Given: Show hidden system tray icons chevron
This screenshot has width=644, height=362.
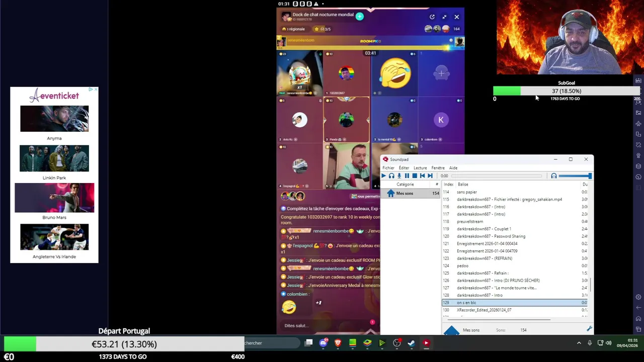Looking at the screenshot, I should click(x=579, y=343).
